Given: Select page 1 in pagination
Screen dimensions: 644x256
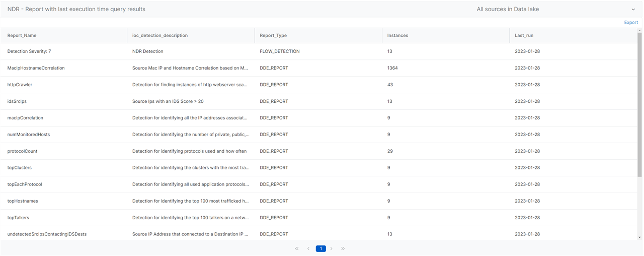Looking at the screenshot, I should point(320,248).
